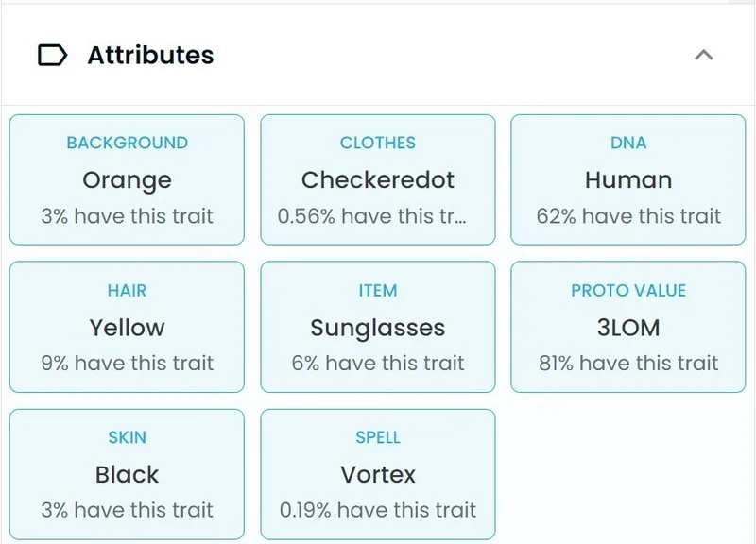The image size is (756, 544).
Task: Click the '81% have this trait' text
Action: pos(628,363)
